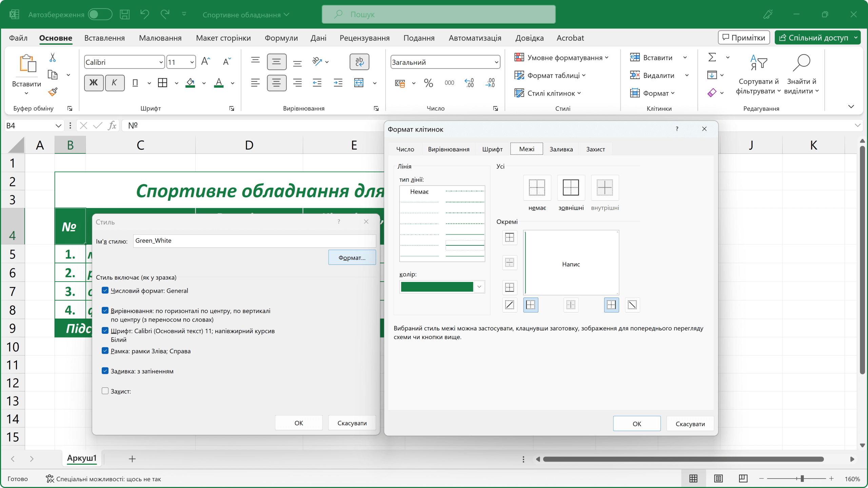Uncheck Рамка: рамки Зліва; Справа
Image resolution: width=868 pixels, height=488 pixels.
(105, 350)
